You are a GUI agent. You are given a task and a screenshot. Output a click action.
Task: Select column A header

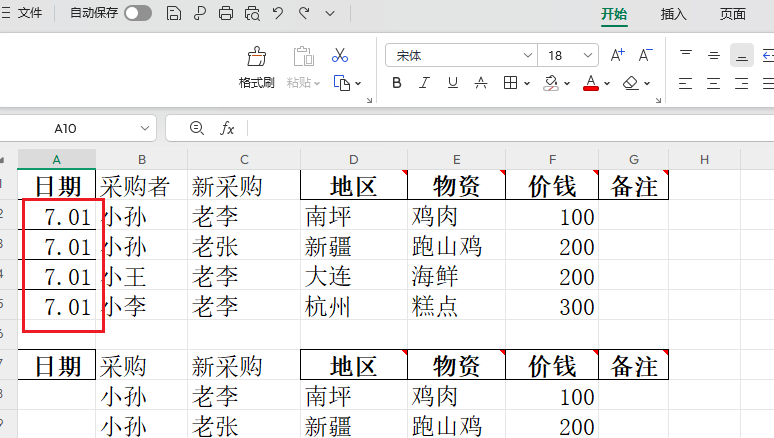[x=57, y=159]
